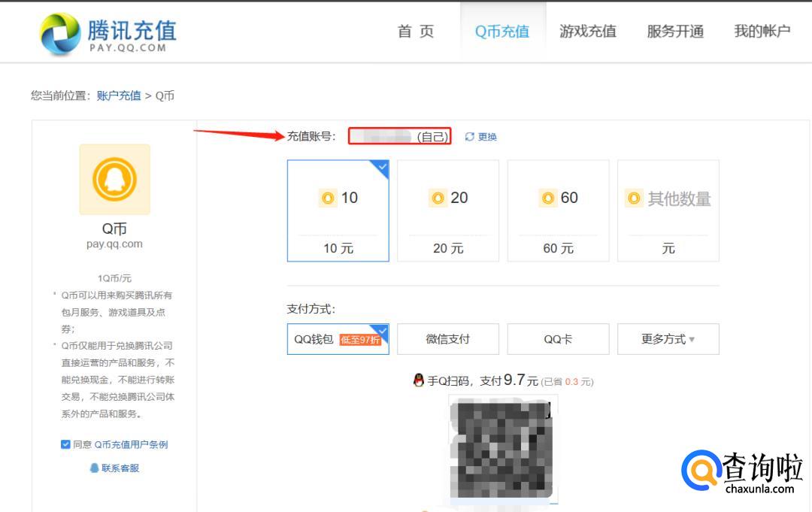Click the coin icon in the 10 Q币 card
The height and width of the screenshot is (512, 812).
(328, 198)
